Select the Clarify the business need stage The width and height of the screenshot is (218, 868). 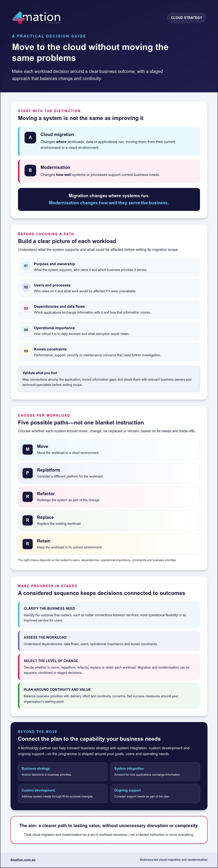pos(109,615)
